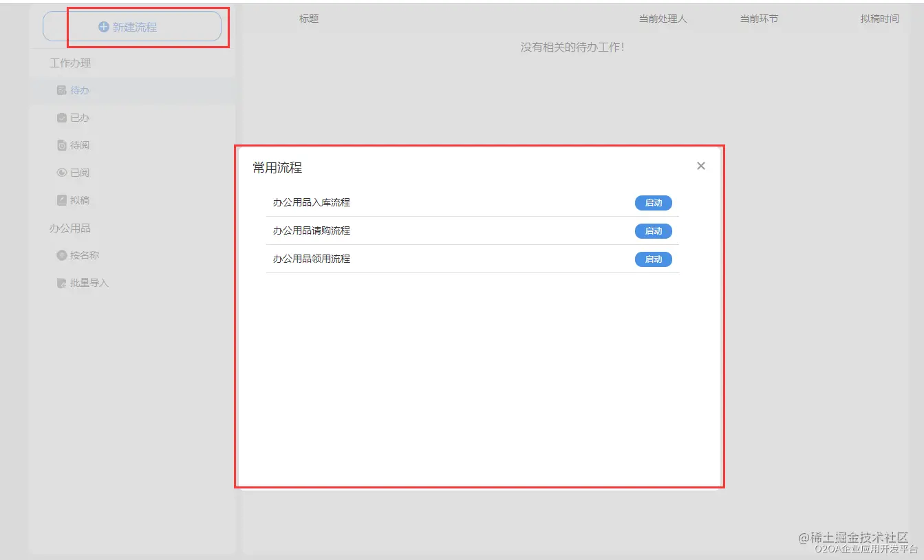Click the 办公用品领用流程 row text
This screenshot has height=560, width=924.
[x=312, y=259]
